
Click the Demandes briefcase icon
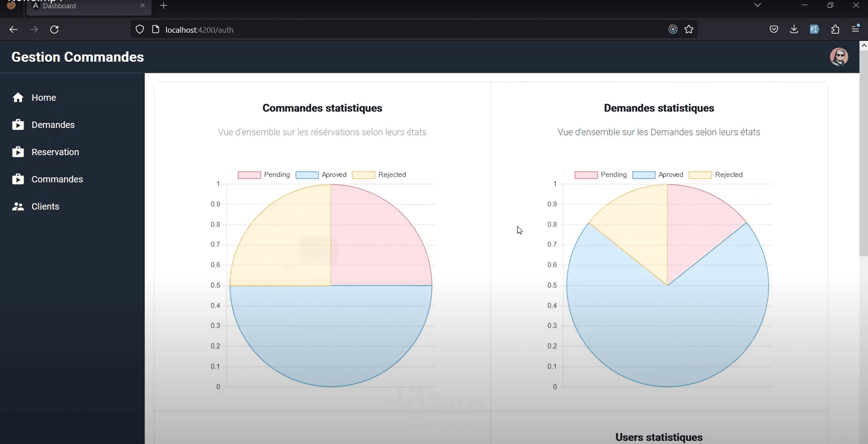[x=18, y=125]
